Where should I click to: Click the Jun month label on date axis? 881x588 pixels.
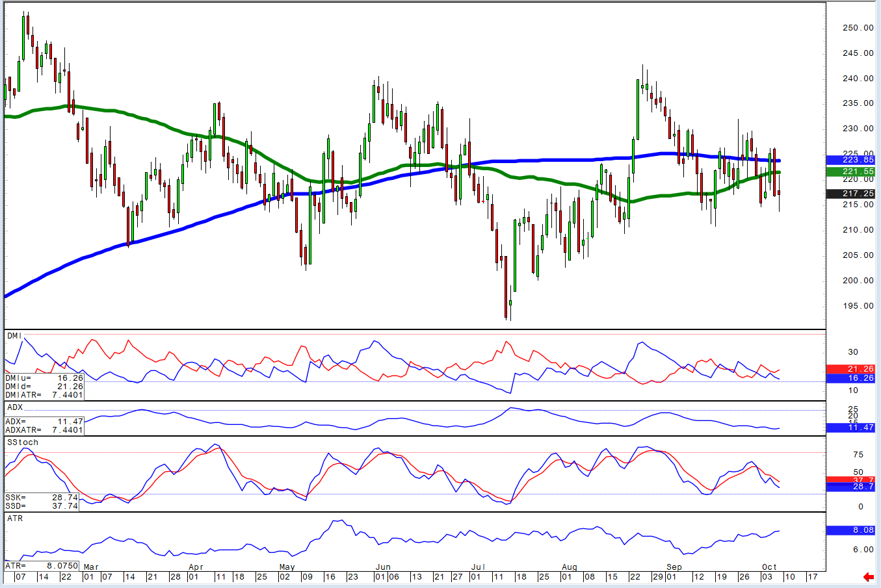[x=383, y=567]
